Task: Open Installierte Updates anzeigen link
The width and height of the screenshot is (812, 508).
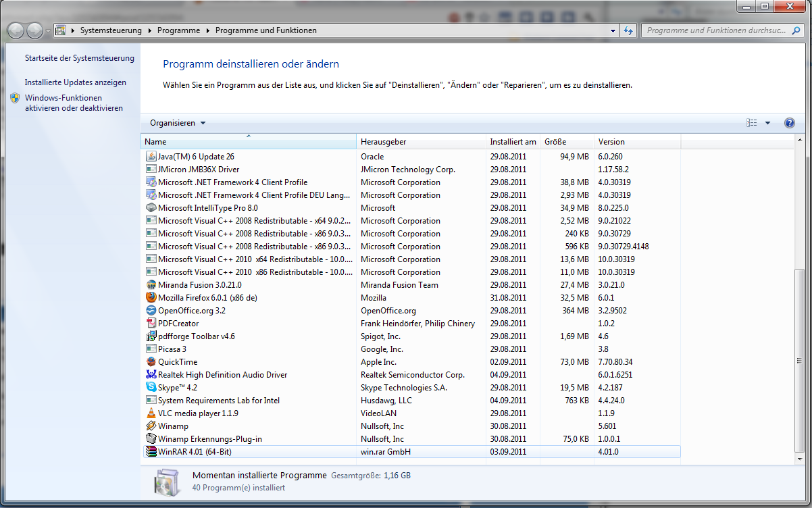Action: coord(76,82)
